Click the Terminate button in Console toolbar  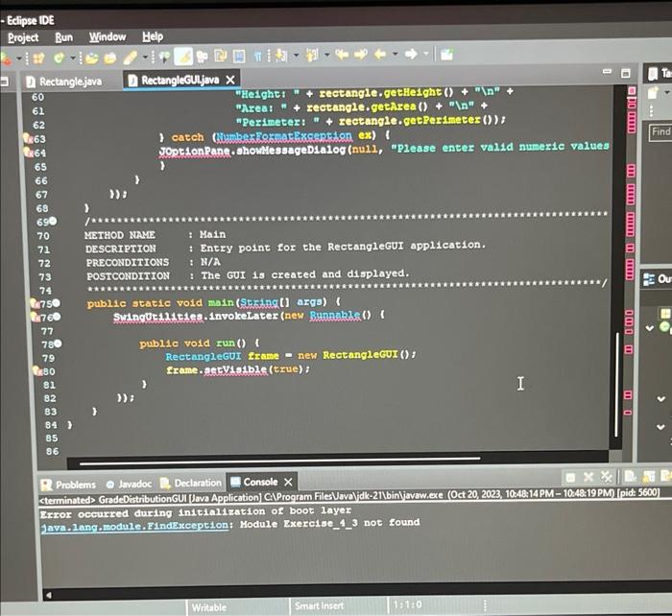coord(570,477)
